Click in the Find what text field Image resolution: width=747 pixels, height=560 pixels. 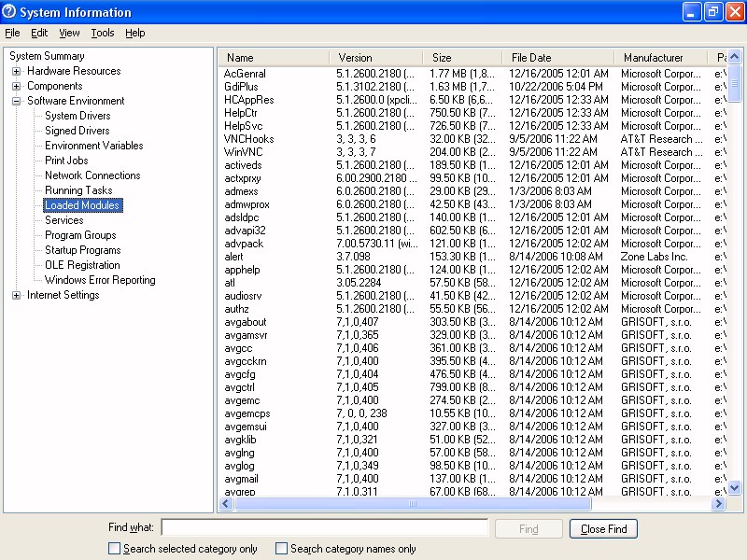[x=324, y=528]
